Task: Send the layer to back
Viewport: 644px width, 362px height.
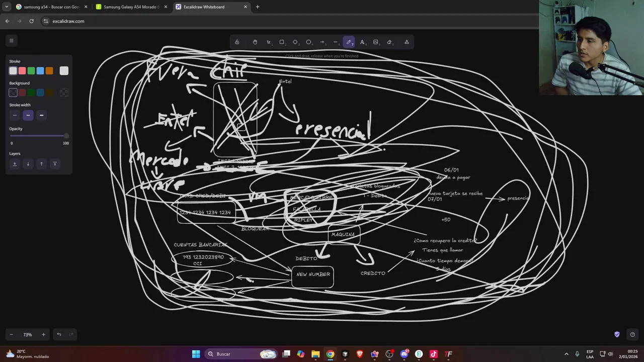Action: (15, 164)
